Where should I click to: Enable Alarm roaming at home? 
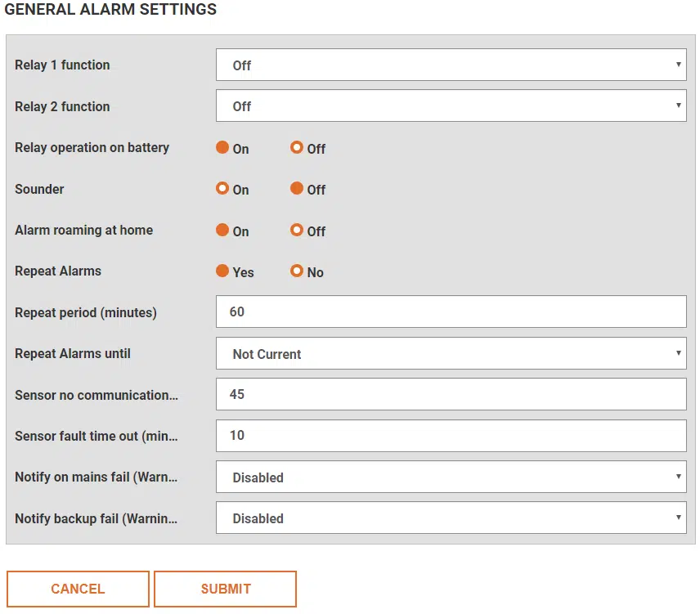222,231
